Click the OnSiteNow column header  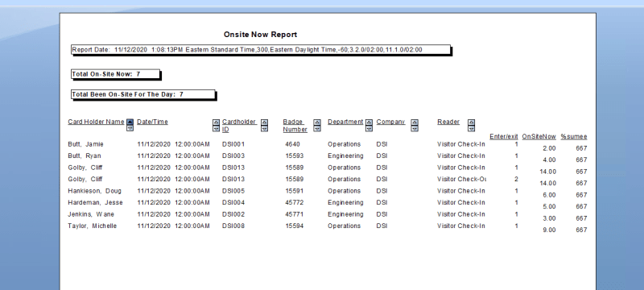click(x=539, y=136)
